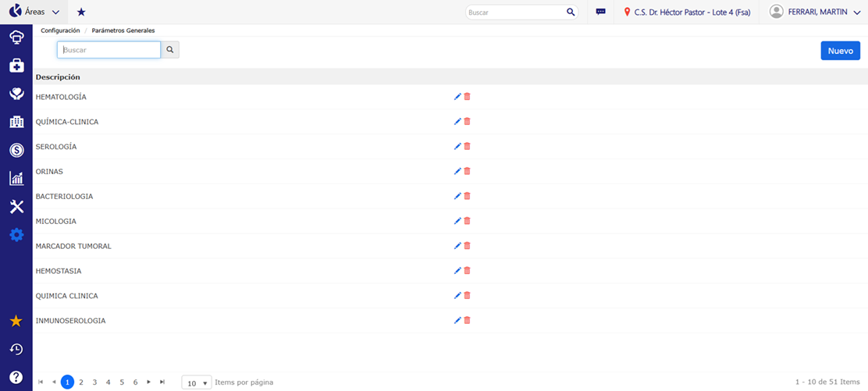Viewport: 868px width, 391px height.
Task: Open items per page dropdown
Action: tap(197, 382)
